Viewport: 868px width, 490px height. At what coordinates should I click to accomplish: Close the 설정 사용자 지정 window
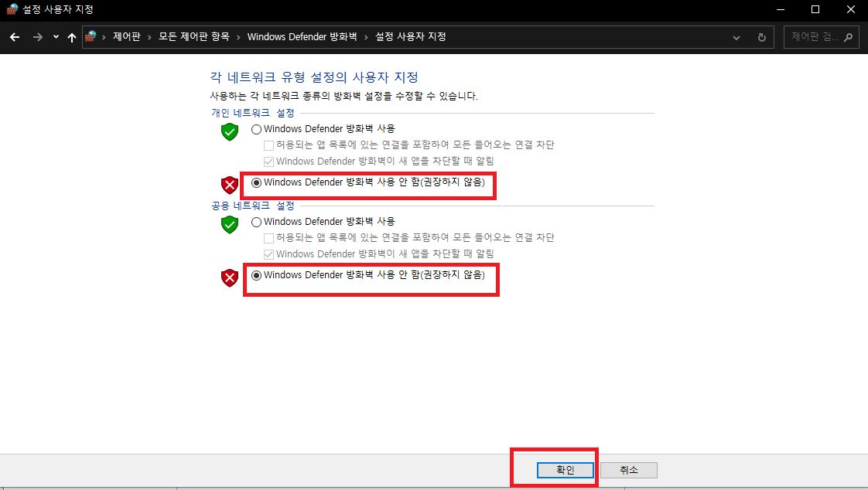click(851, 9)
